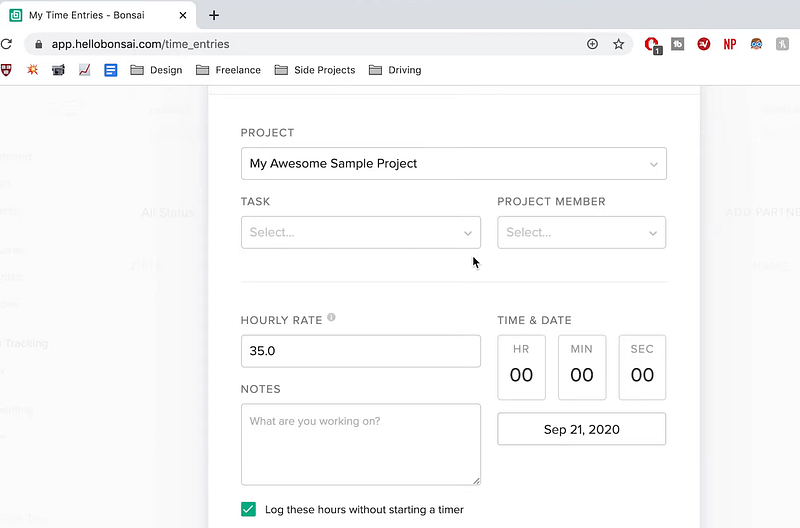Click the Hourly Rate input field
Viewport: 800px width, 528px height.
pyautogui.click(x=360, y=351)
